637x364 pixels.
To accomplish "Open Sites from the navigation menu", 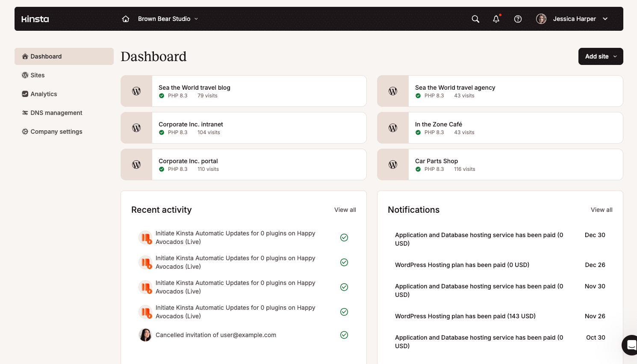I will (x=37, y=75).
